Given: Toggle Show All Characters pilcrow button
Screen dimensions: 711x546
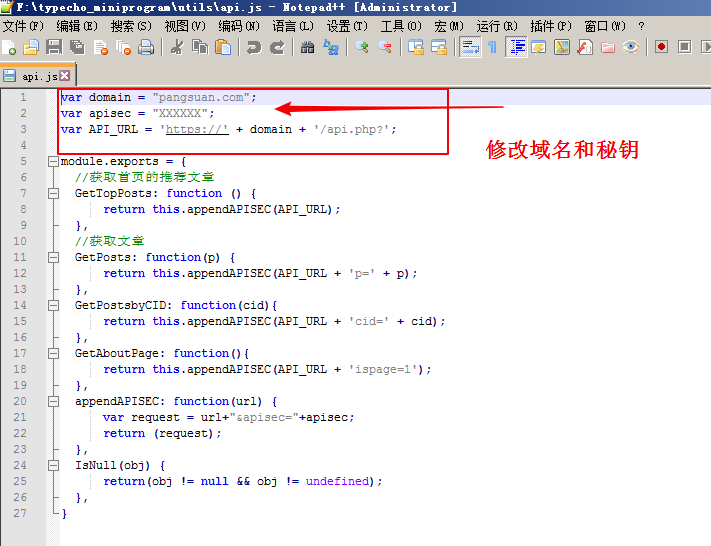Looking at the screenshot, I should [491, 47].
